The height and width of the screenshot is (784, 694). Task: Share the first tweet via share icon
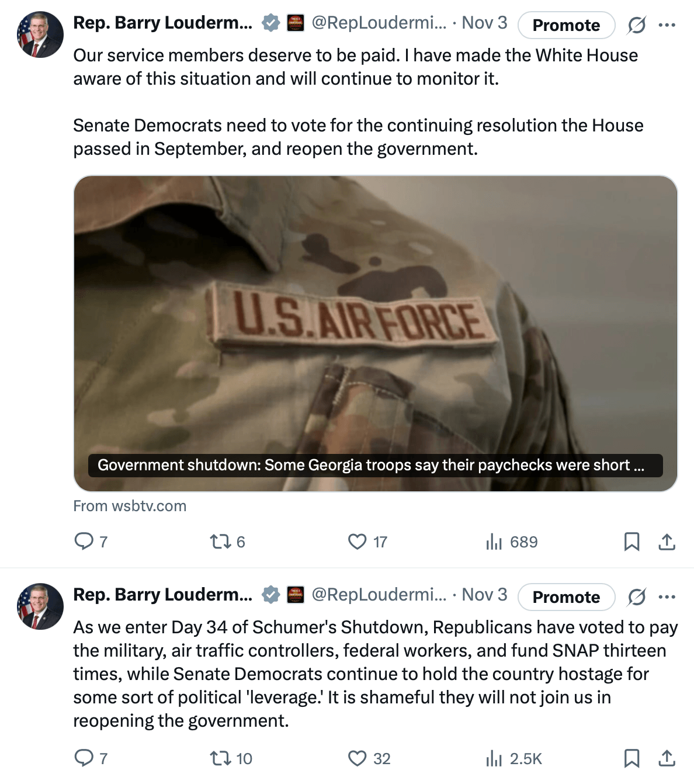[x=667, y=542]
